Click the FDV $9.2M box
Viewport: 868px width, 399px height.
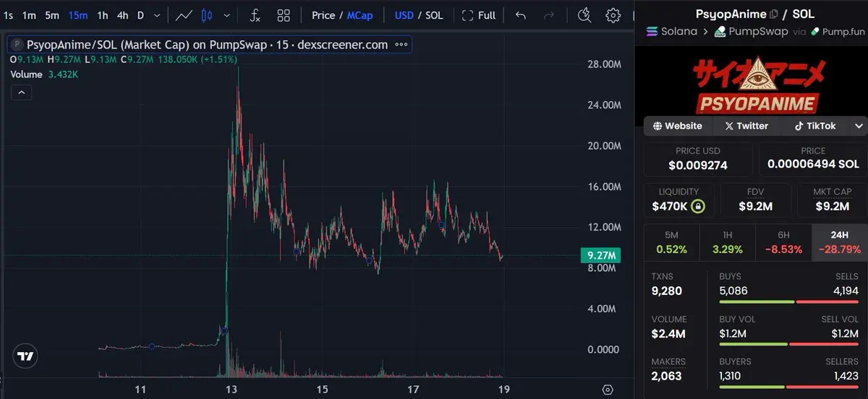pyautogui.click(x=757, y=199)
